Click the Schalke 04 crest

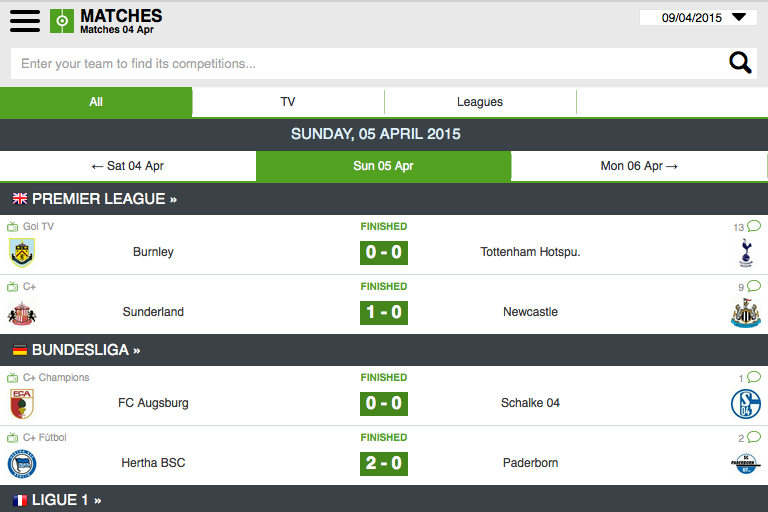pyautogui.click(x=745, y=403)
